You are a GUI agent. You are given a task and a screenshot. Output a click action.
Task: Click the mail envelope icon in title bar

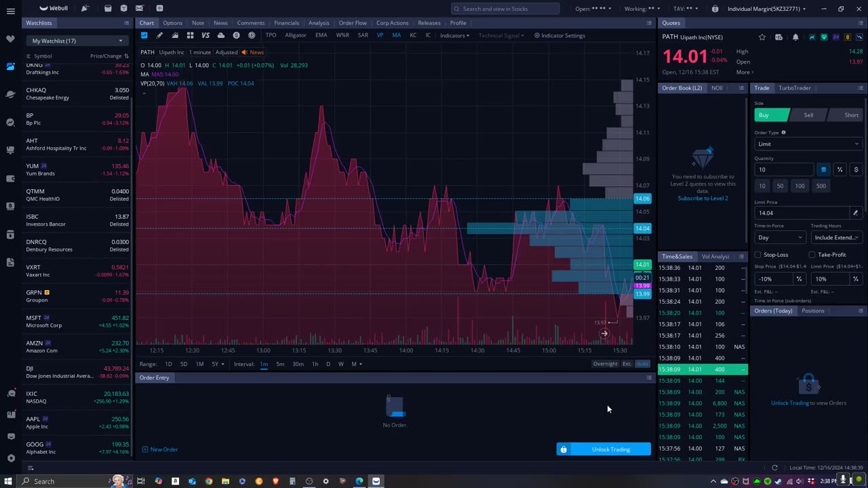pos(139,8)
